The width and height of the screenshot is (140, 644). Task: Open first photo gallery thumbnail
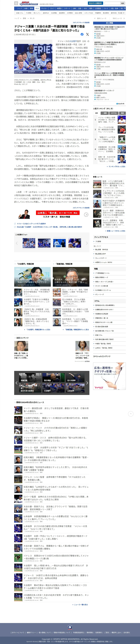click(29, 243)
